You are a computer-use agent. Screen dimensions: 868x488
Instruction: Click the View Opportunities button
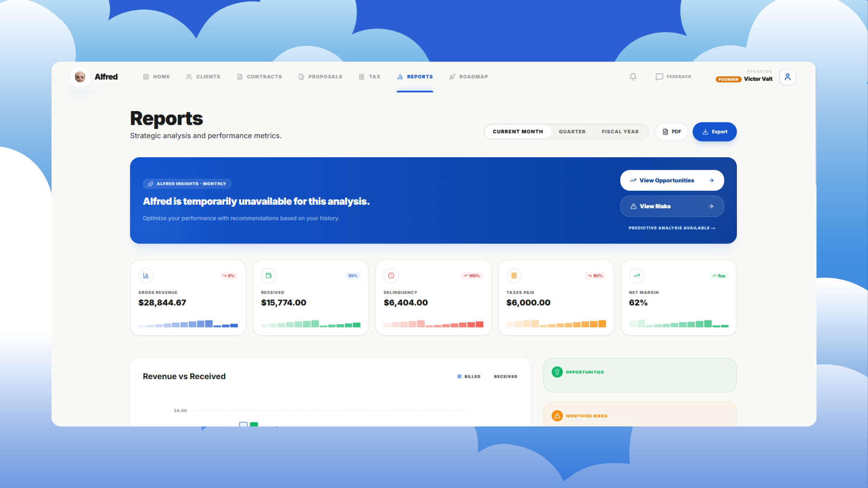[x=672, y=180]
